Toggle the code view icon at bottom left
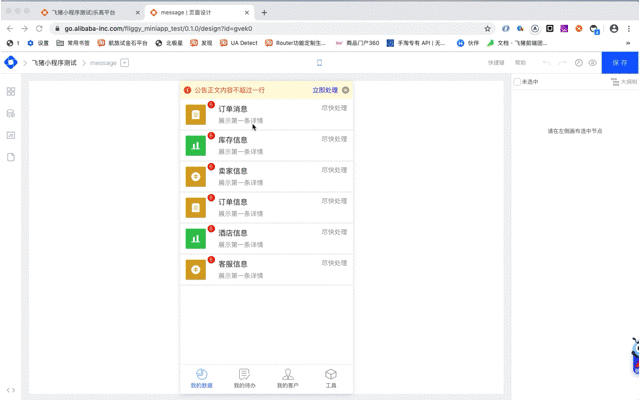The image size is (640, 400). 11,390
